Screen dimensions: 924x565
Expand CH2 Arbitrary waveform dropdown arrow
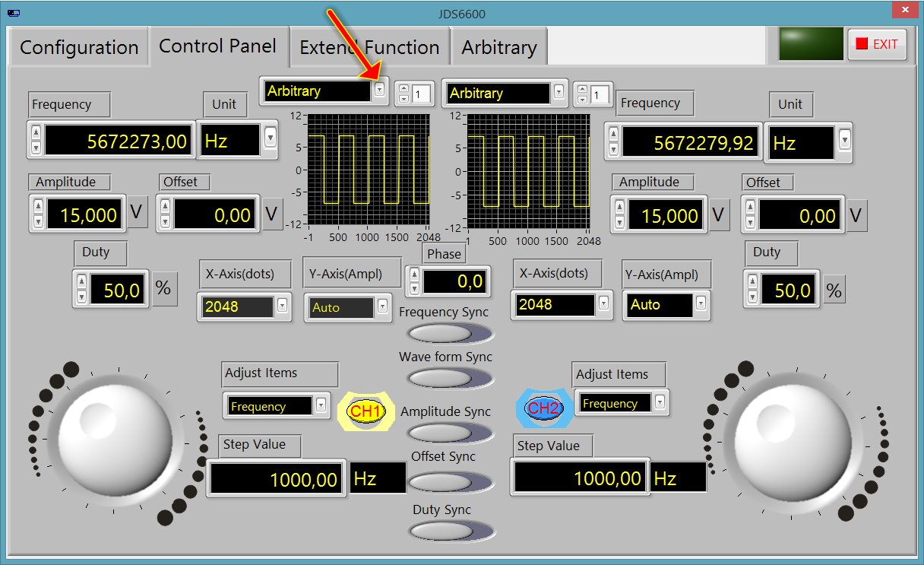coord(560,92)
